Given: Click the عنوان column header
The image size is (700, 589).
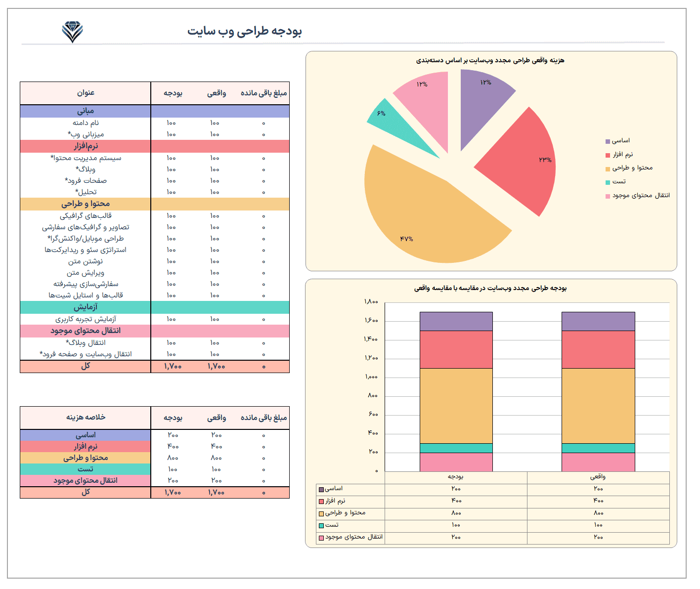Looking at the screenshot, I should pos(86,93).
